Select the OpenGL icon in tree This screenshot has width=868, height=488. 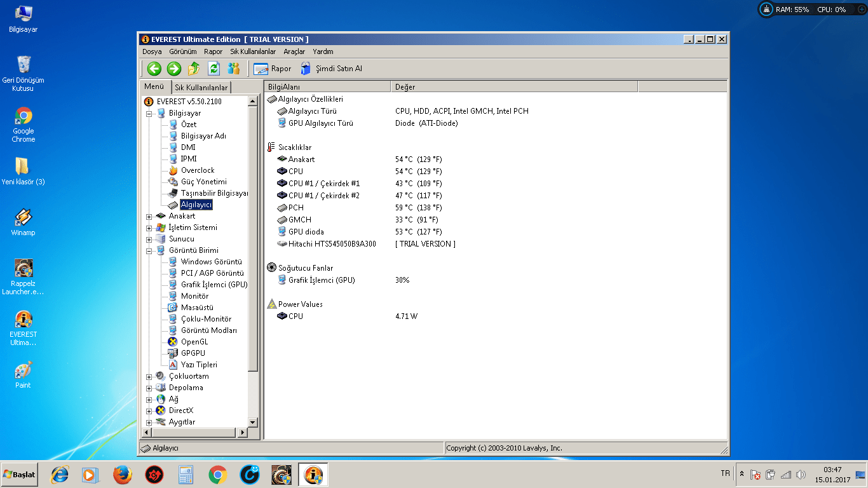point(173,342)
